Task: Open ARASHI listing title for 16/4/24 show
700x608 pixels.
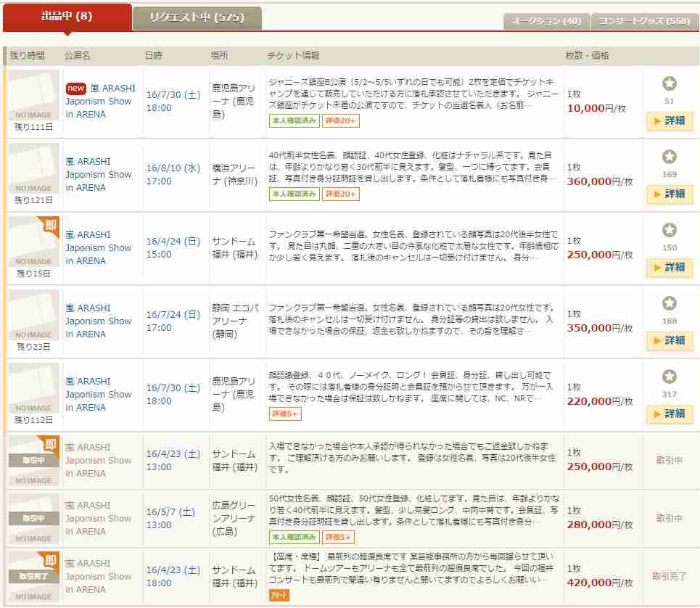Action: click(99, 247)
